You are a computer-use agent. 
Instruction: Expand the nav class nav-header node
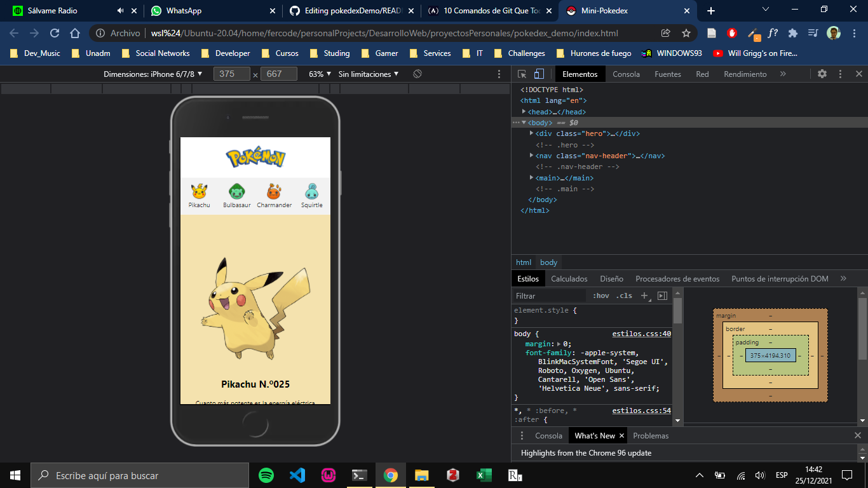532,156
